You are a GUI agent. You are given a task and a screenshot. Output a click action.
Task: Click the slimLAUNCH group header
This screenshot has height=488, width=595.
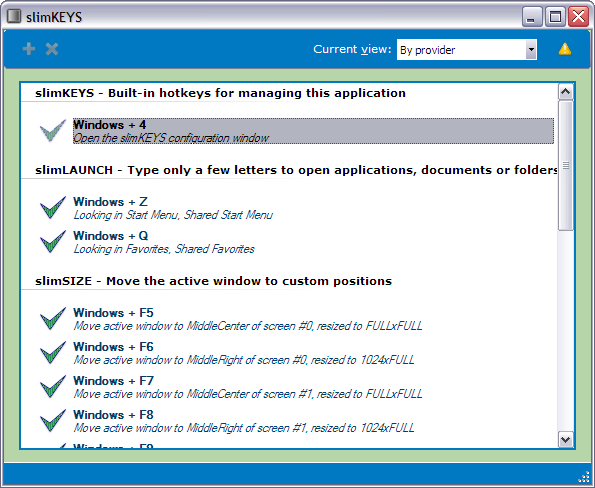(x=296, y=170)
